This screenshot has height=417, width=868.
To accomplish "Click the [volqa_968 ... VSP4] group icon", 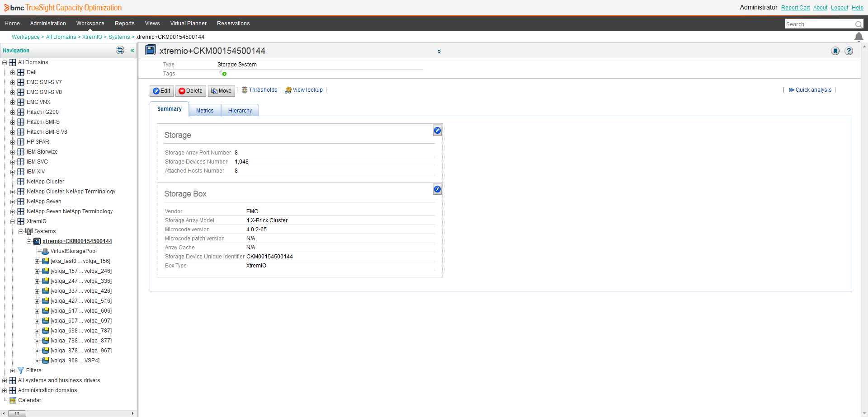I will 45,361.
